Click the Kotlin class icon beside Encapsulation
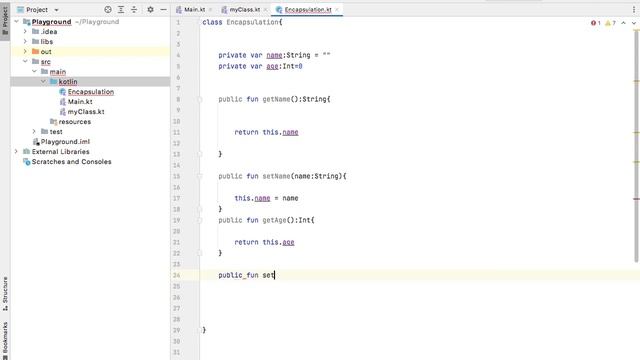 (x=62, y=92)
